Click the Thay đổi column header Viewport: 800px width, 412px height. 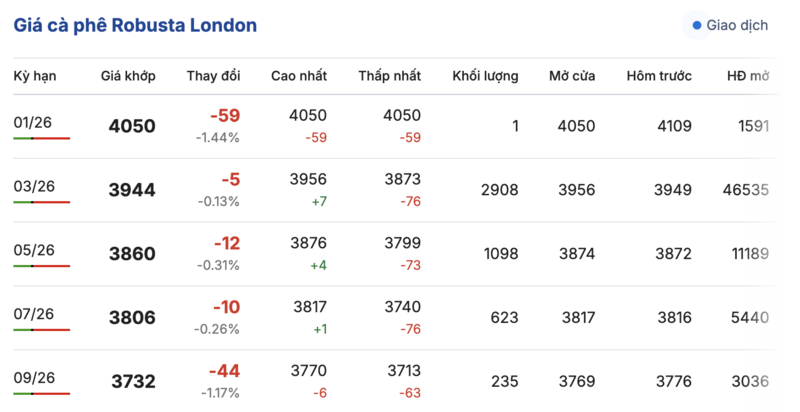pos(213,76)
